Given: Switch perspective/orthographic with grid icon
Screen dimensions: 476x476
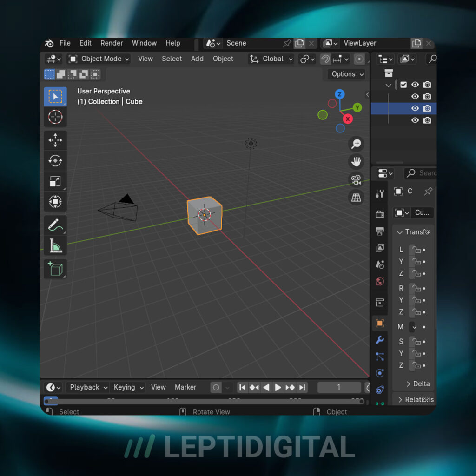Looking at the screenshot, I should tap(356, 198).
